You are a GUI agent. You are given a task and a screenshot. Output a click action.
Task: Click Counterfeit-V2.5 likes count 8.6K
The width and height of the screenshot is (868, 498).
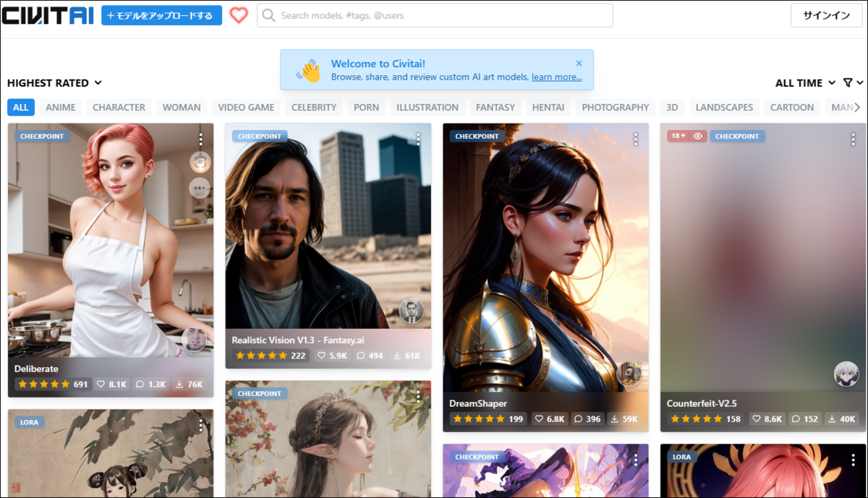click(x=767, y=418)
